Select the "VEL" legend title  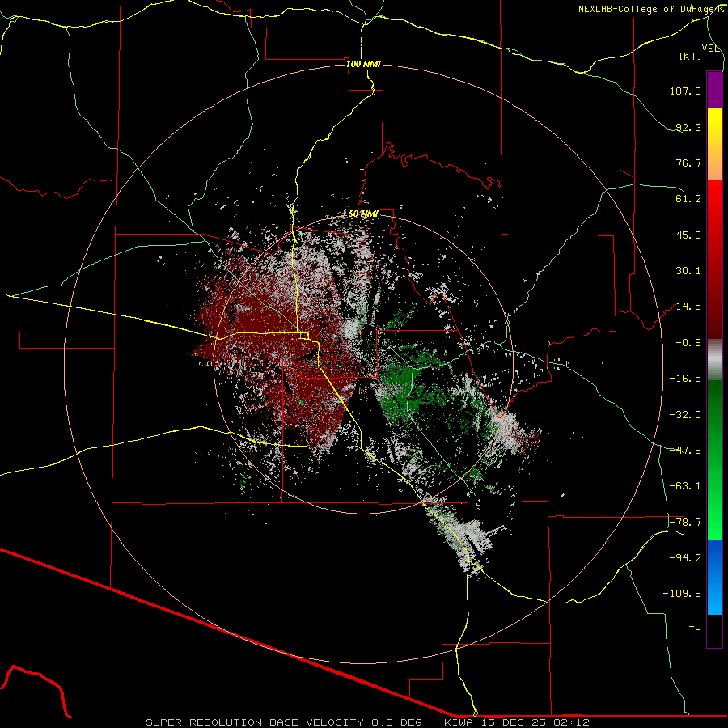coord(710,49)
